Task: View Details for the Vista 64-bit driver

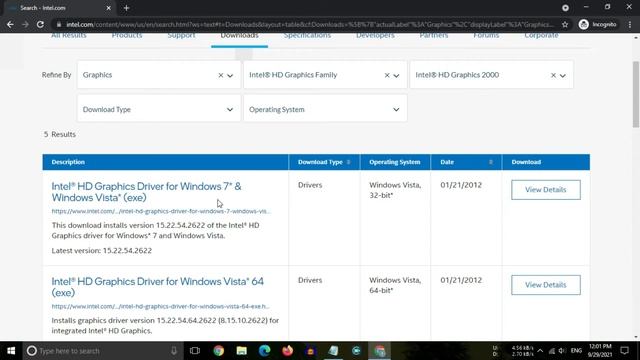Action: 546,285
